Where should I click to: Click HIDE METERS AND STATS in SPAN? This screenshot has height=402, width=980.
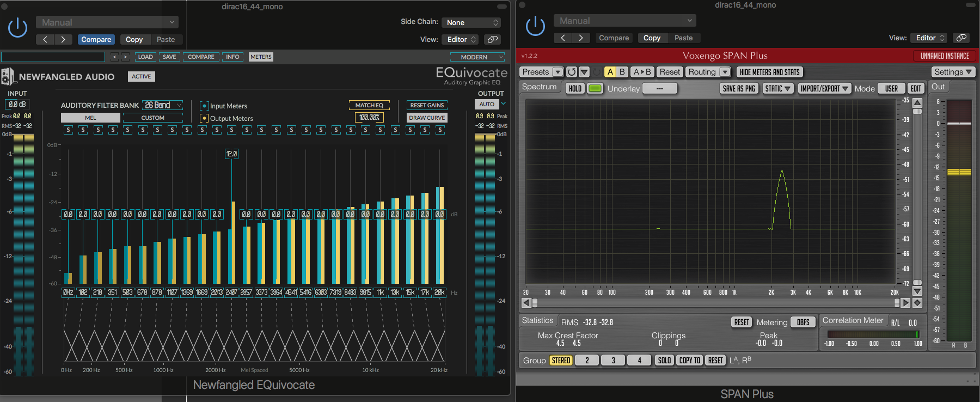(x=769, y=72)
